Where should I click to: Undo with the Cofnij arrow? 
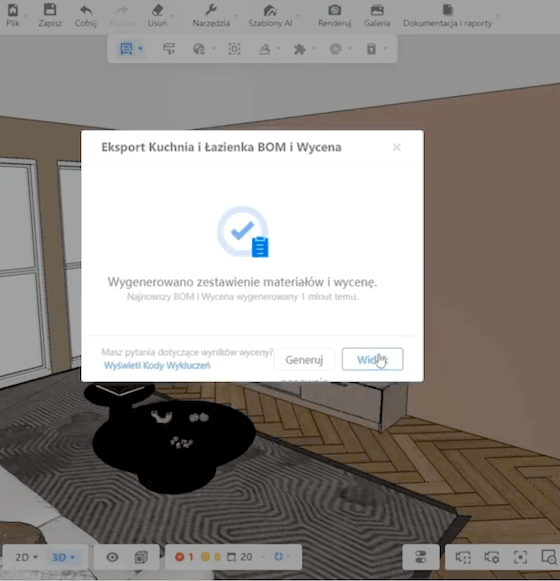tap(86, 10)
